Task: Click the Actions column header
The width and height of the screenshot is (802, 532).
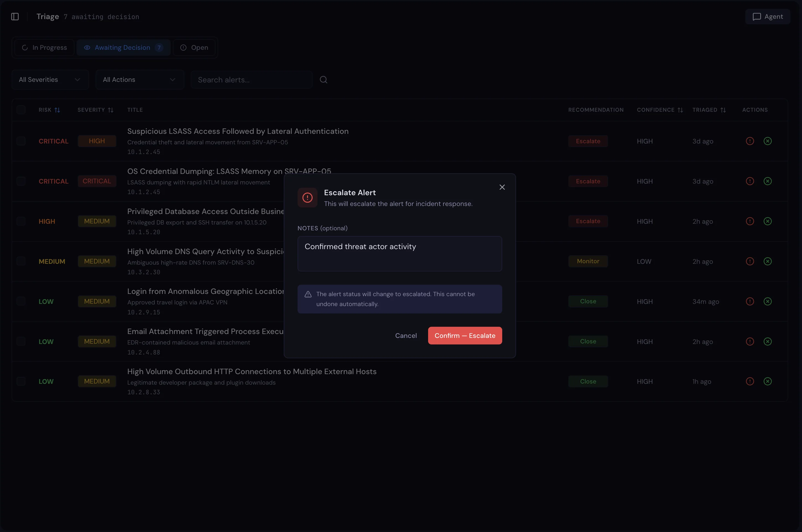Action: click(755, 110)
